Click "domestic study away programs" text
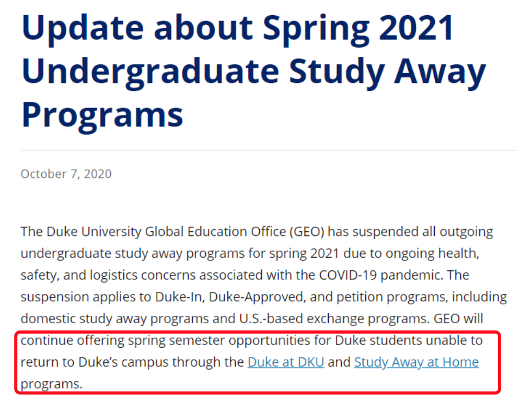532x402 pixels. pos(115,318)
